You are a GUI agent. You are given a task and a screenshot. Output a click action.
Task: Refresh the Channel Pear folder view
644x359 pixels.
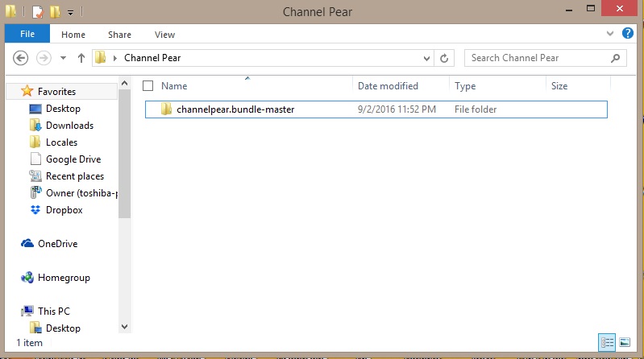[x=444, y=58]
